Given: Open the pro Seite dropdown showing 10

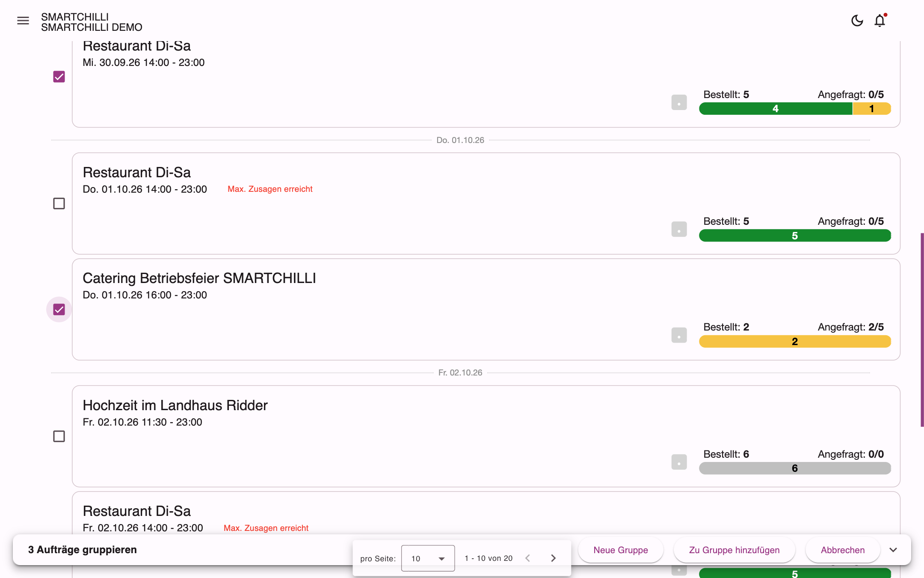Looking at the screenshot, I should point(428,558).
